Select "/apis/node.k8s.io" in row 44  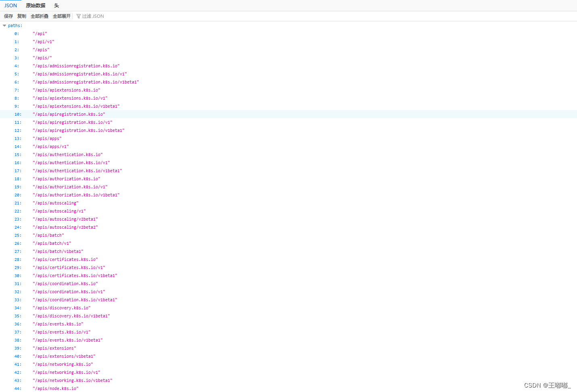pyautogui.click(x=56, y=388)
